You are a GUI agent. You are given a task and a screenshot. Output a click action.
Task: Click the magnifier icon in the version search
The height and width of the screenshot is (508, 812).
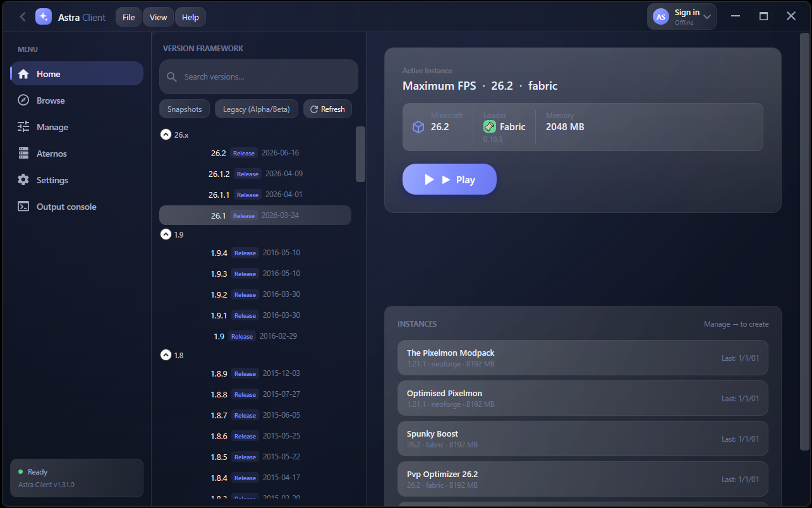click(172, 77)
